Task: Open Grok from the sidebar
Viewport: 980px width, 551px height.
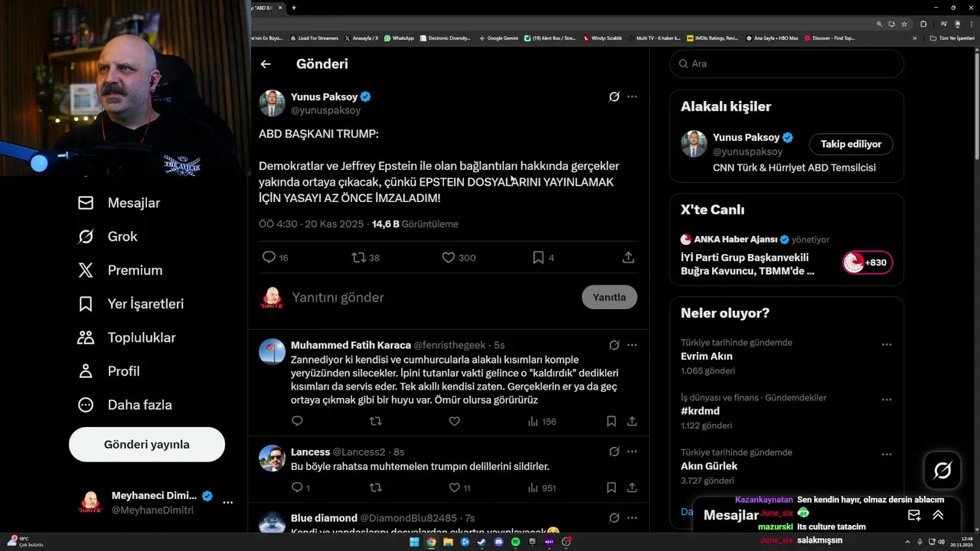Action: tap(108, 236)
